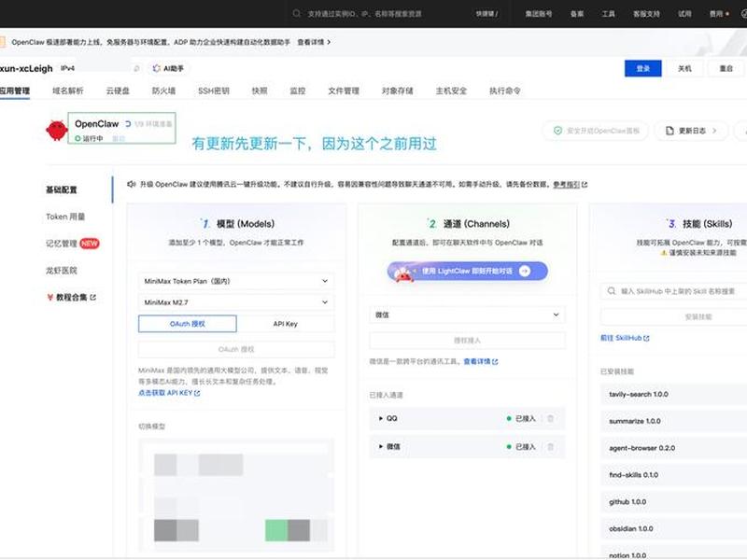
Task: Click the copy icon next to IPv4 address
Action: (x=136, y=68)
